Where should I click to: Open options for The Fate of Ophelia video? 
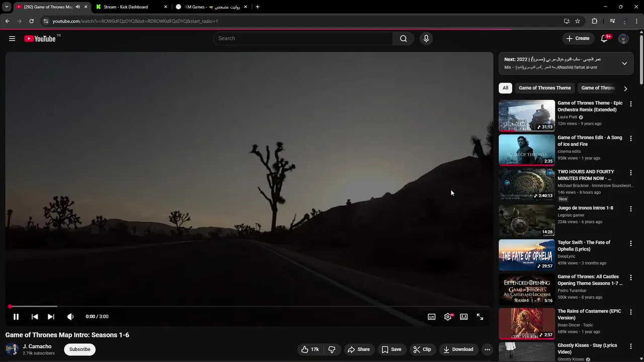(631, 243)
